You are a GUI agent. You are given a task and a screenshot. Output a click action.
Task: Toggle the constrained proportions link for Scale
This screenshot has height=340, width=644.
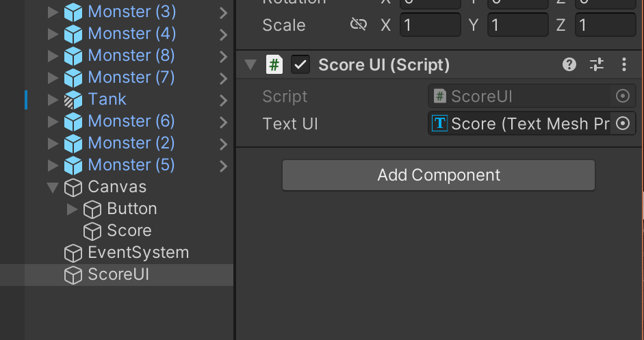click(358, 25)
